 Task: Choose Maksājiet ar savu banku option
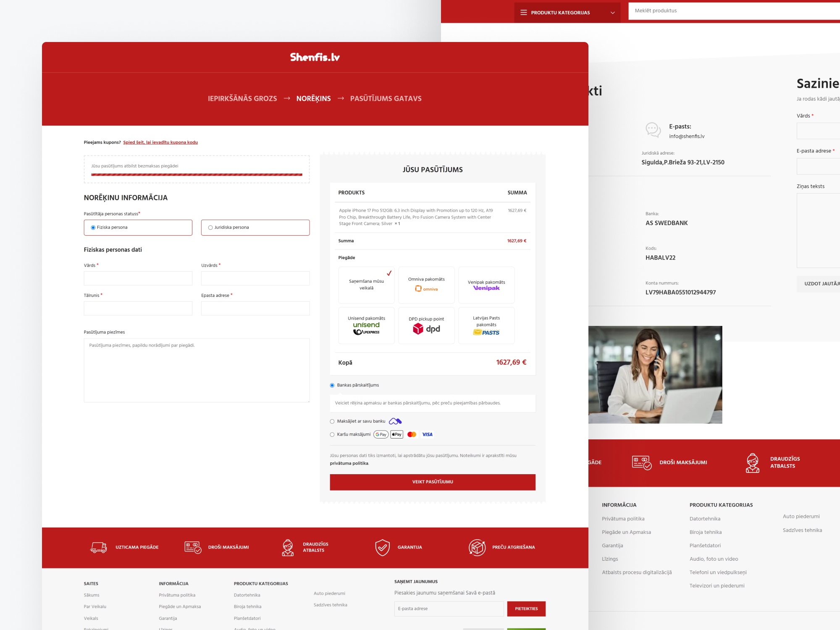(x=332, y=421)
